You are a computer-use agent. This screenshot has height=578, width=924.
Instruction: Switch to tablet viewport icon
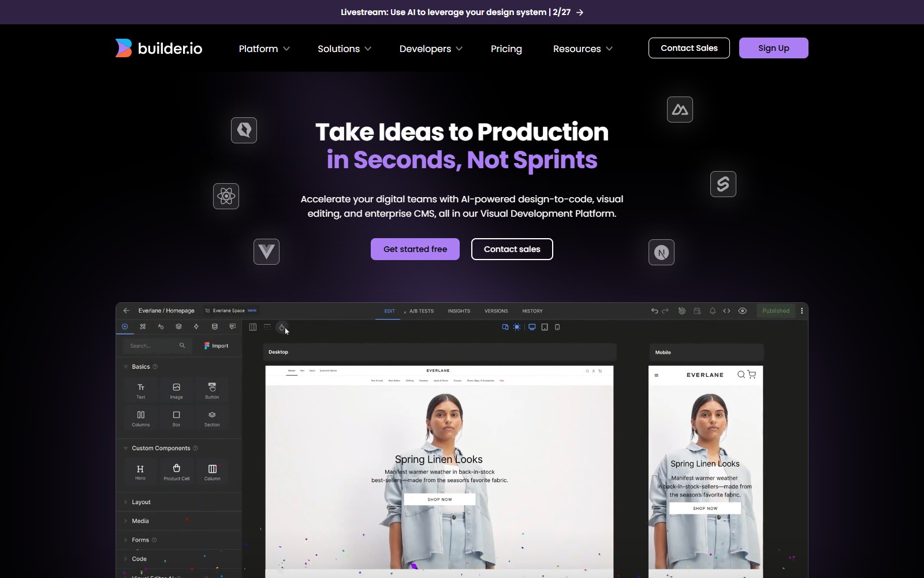click(545, 327)
